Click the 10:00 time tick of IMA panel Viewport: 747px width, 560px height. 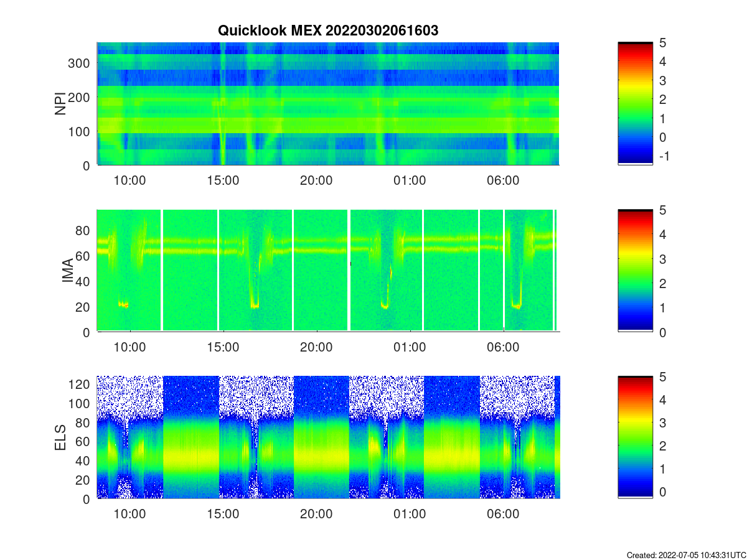point(129,347)
